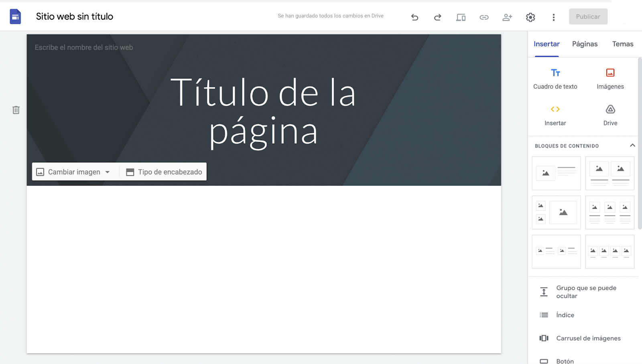Switch to the Temas tab
Viewport: 642px width, 364px height.
[x=622, y=44]
